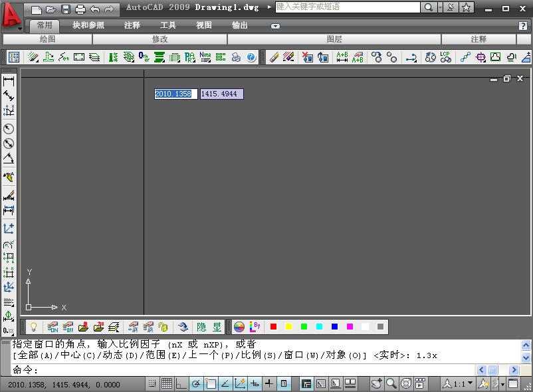Open the ribbon help question mark
Screen dimensions: 533x392
point(523,26)
